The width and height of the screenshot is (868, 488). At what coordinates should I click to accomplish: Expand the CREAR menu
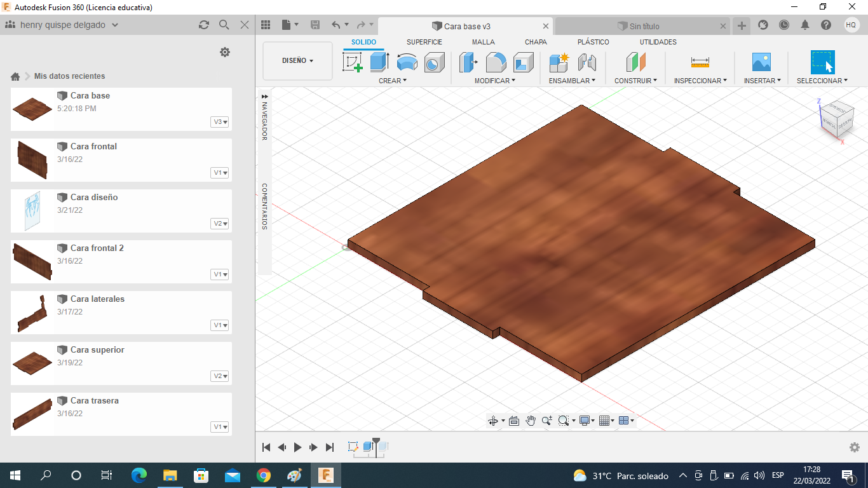[392, 81]
